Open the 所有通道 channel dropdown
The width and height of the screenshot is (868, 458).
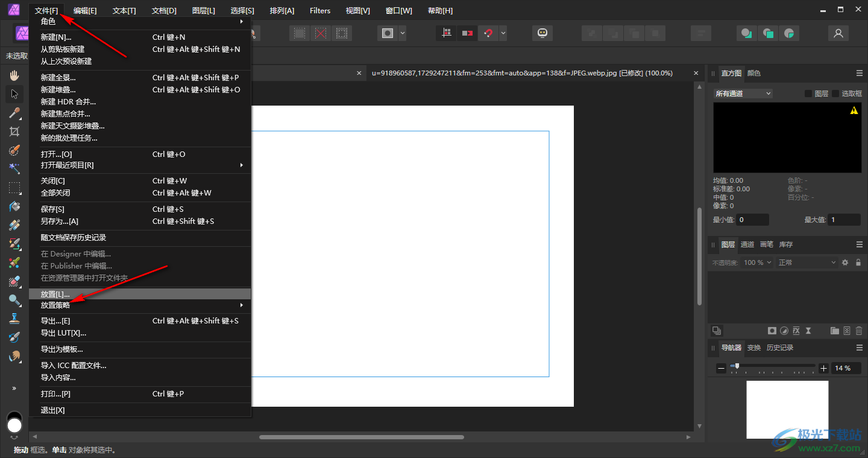point(743,94)
